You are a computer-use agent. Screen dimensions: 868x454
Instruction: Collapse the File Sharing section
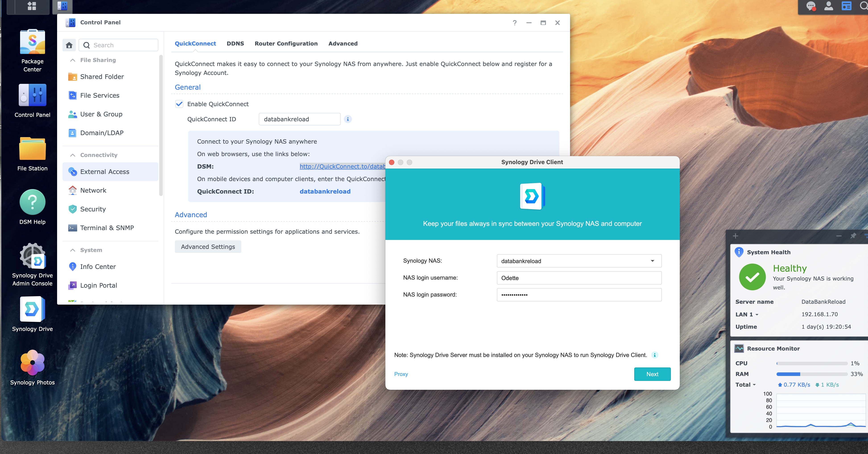72,60
